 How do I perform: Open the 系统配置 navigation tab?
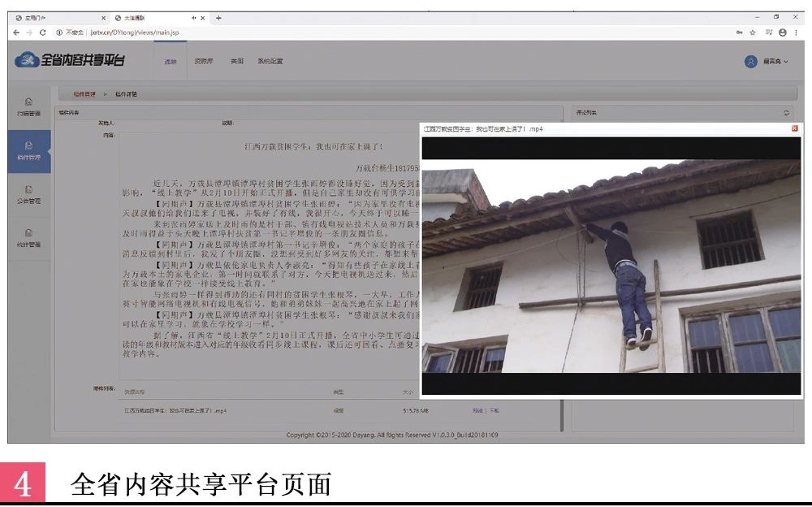click(x=270, y=61)
